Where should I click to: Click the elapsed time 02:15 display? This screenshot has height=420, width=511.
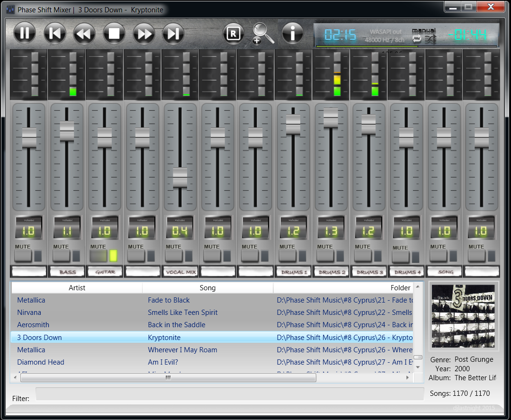click(340, 35)
